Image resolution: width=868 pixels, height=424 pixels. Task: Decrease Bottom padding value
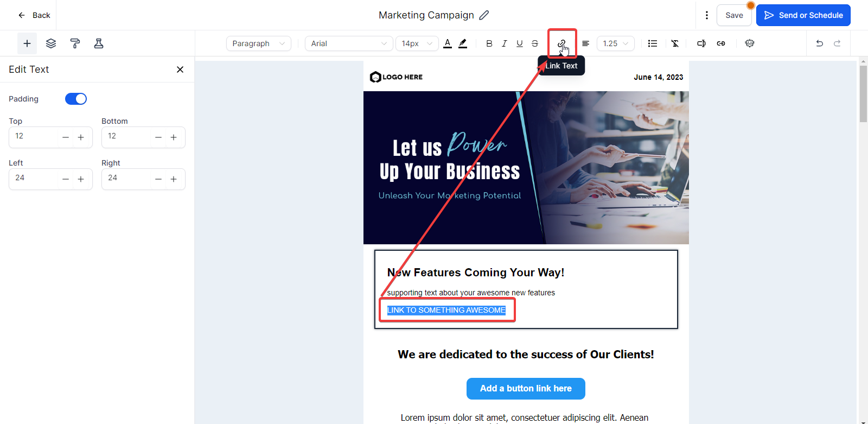[x=158, y=137]
